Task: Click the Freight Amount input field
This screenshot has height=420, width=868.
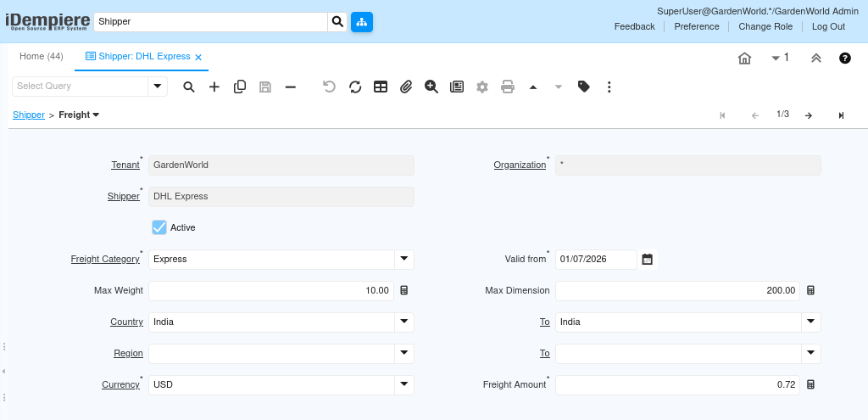Action: click(x=677, y=384)
